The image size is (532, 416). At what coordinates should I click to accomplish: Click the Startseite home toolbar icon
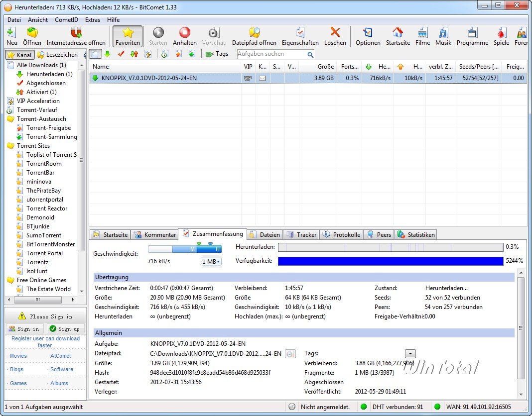coord(398,33)
